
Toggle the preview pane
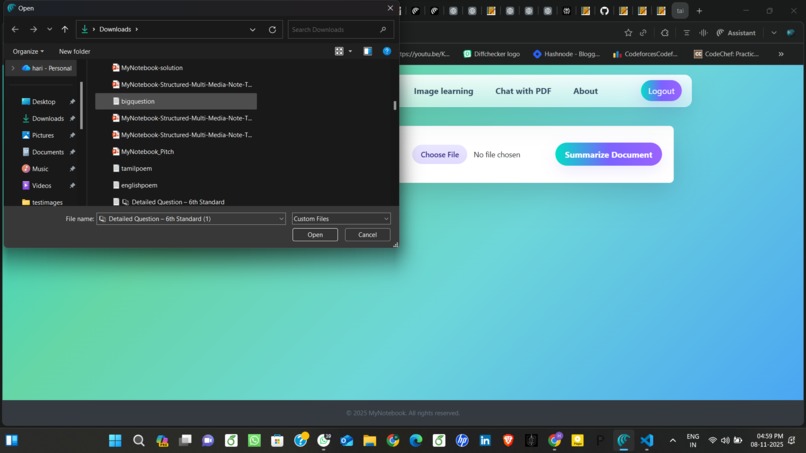pyautogui.click(x=368, y=51)
